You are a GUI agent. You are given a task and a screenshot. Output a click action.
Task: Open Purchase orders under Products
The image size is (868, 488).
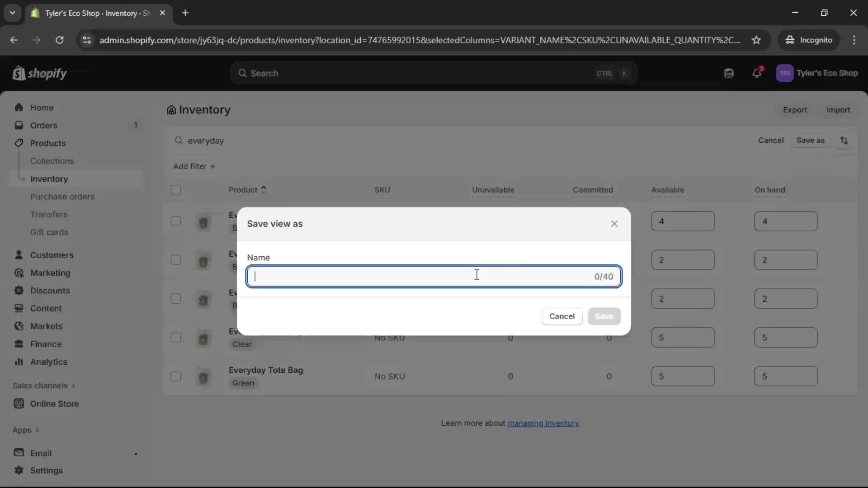63,197
